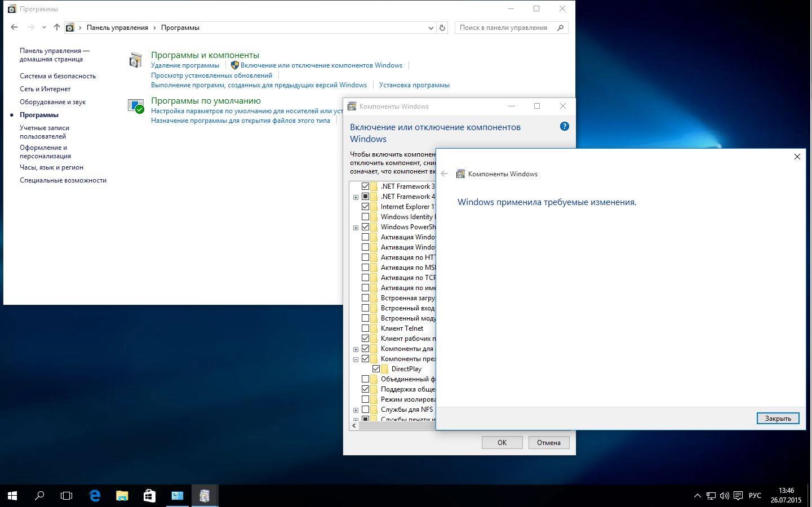The height and width of the screenshot is (507, 812).
Task: Uncheck the Internet Explorer 11 checkbox
Action: (365, 207)
